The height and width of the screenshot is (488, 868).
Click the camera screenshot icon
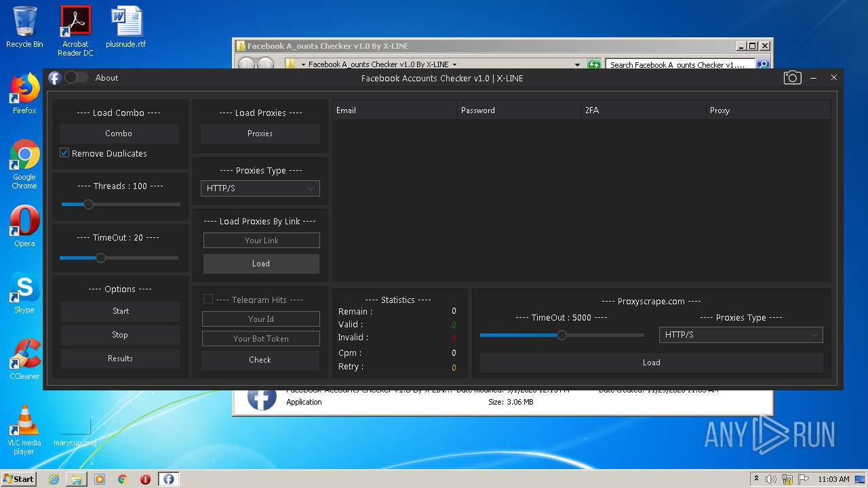(792, 78)
